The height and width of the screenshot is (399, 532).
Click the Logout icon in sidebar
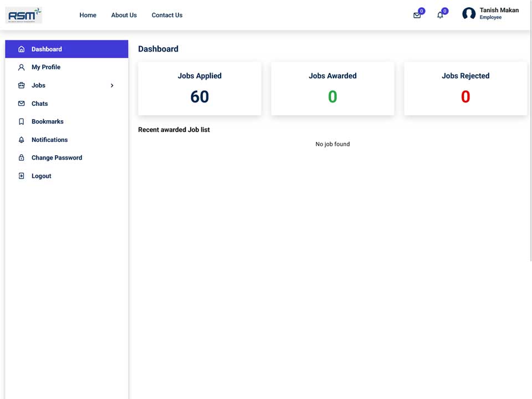pos(22,176)
